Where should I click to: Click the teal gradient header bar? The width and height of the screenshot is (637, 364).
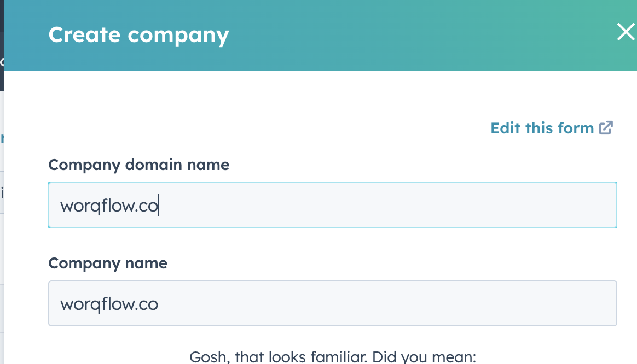click(x=383, y=35)
